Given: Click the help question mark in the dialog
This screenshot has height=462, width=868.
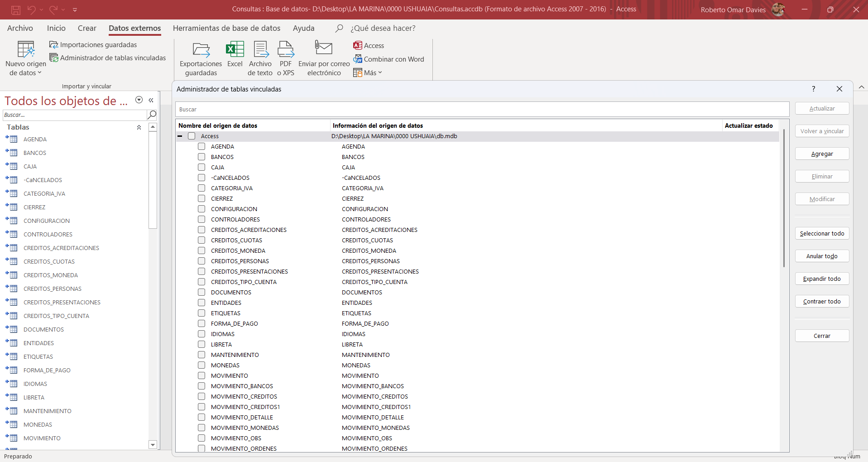Looking at the screenshot, I should (814, 89).
